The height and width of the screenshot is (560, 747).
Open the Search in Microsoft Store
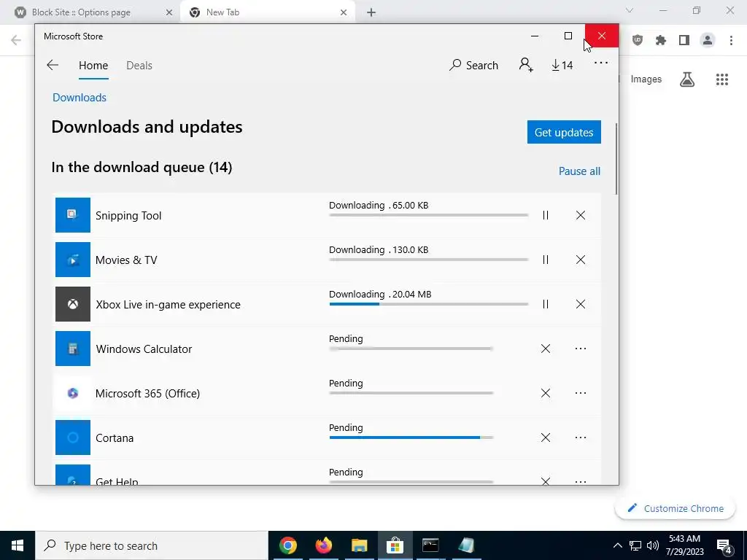coord(473,65)
